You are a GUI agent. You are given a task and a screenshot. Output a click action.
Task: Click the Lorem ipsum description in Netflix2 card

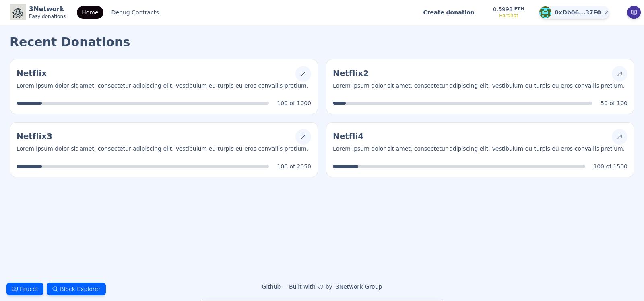(x=479, y=86)
